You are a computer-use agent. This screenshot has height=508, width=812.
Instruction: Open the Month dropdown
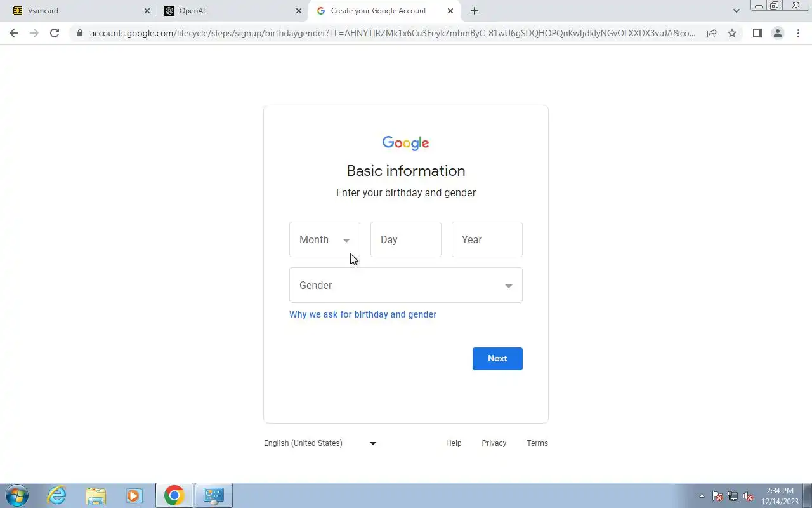325,239
